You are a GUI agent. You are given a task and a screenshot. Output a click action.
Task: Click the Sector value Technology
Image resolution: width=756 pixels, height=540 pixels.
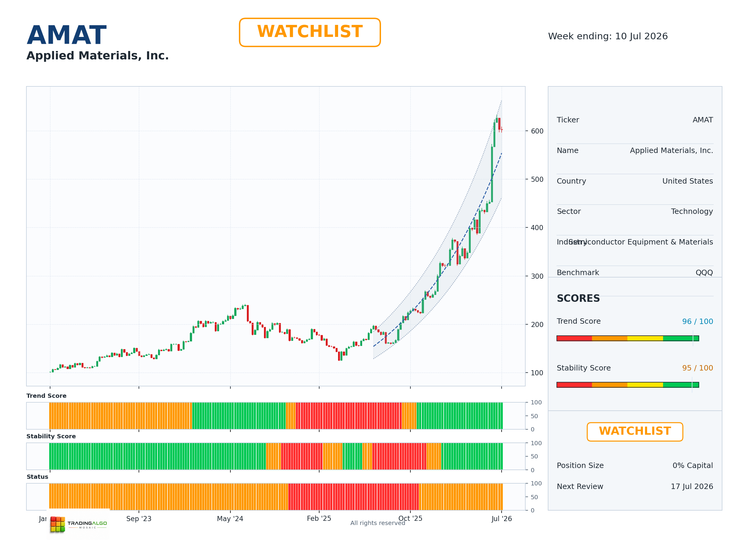click(x=692, y=211)
